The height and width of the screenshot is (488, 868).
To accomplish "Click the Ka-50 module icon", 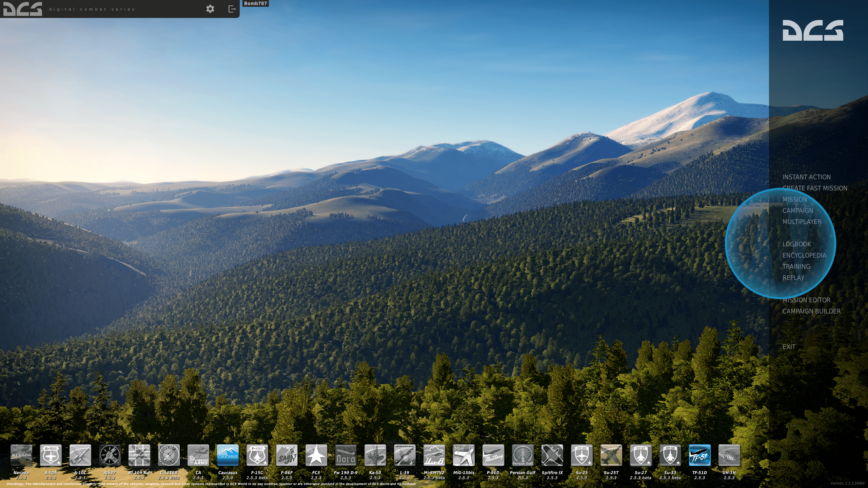I will pyautogui.click(x=375, y=455).
